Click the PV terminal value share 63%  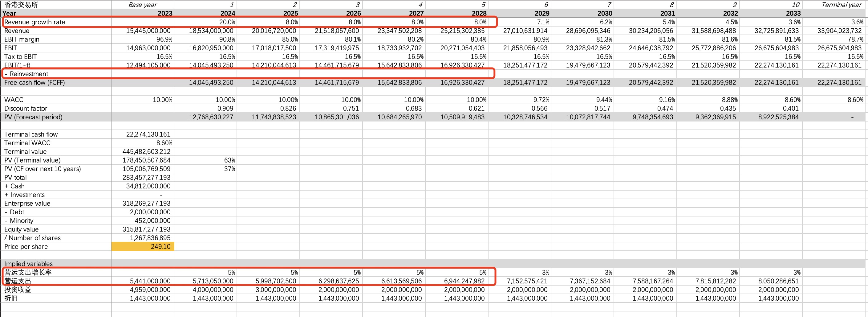pyautogui.click(x=229, y=160)
